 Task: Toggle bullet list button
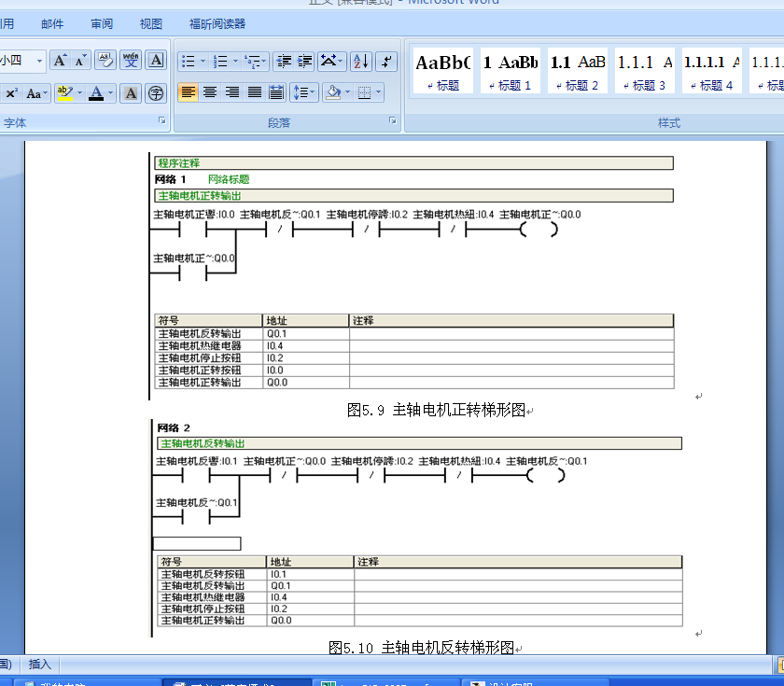tap(188, 62)
